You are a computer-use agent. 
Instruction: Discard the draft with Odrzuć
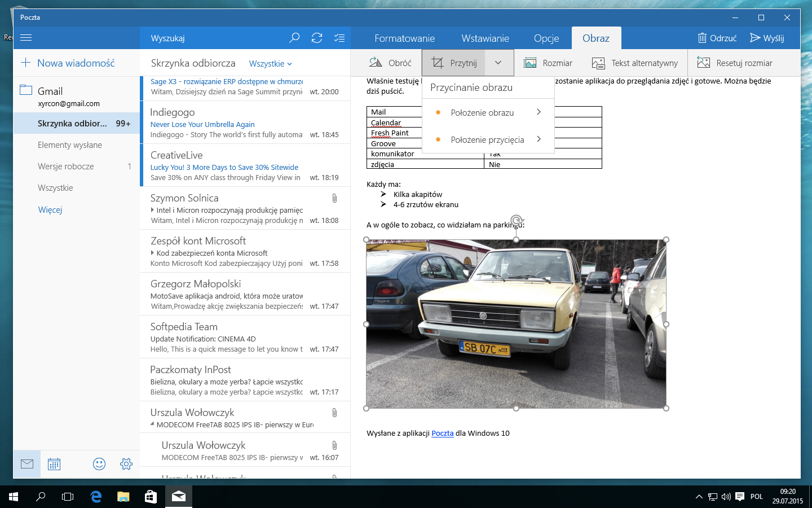click(717, 38)
